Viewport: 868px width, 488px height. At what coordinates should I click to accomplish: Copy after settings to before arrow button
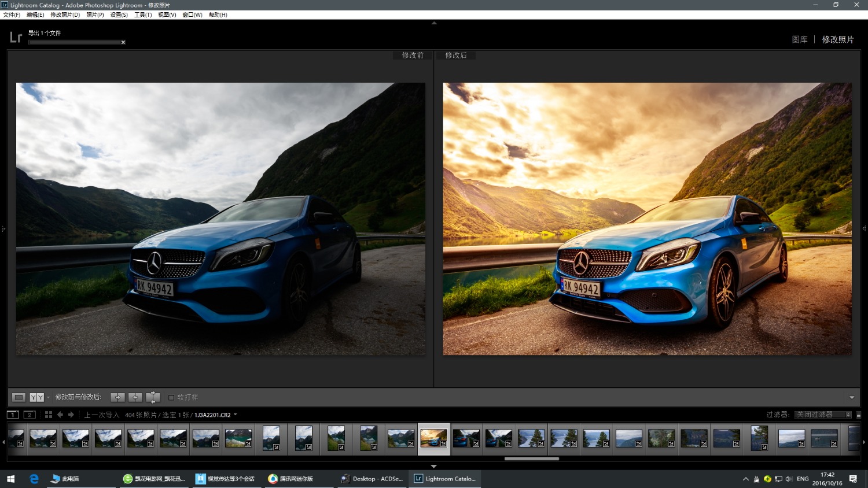pos(135,397)
